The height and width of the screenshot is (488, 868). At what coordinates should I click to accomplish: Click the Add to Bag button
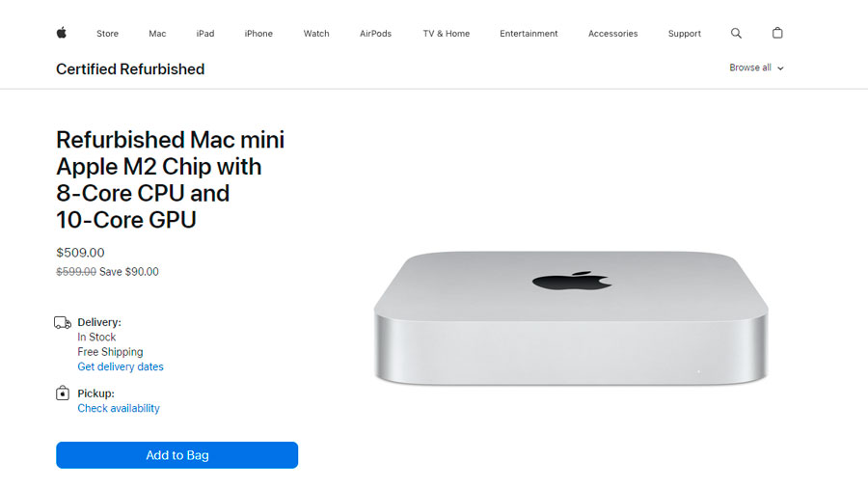click(x=177, y=455)
